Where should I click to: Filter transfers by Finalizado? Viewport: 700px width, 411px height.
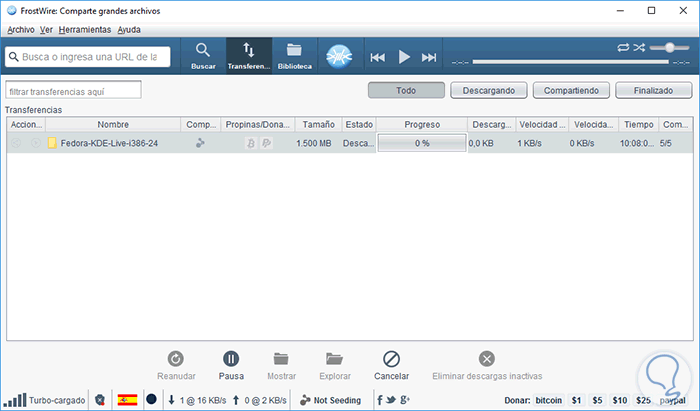654,91
